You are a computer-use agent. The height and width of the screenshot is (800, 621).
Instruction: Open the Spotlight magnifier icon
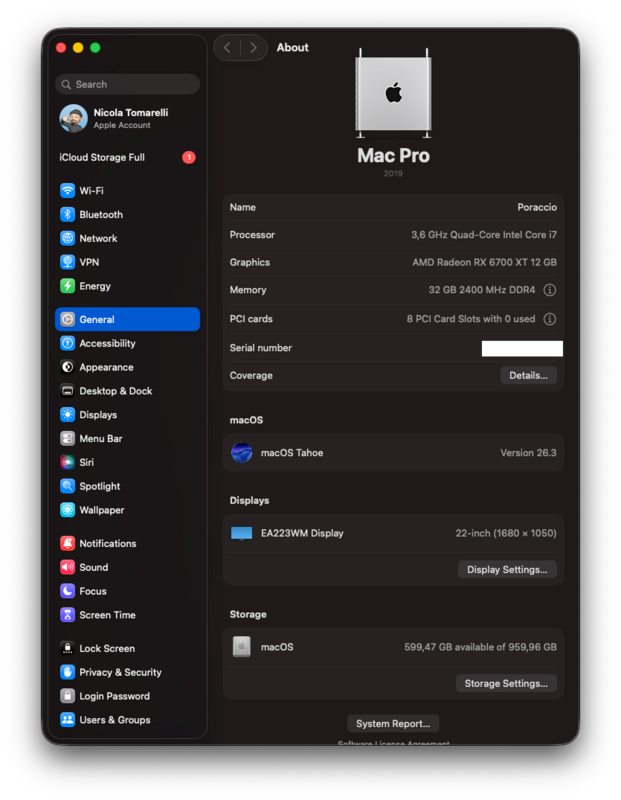click(x=67, y=486)
